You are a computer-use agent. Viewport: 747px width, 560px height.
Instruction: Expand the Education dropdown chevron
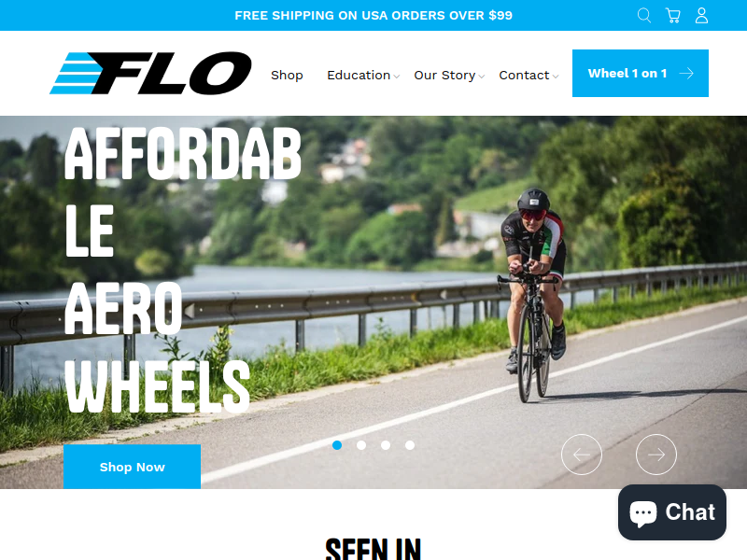(396, 77)
